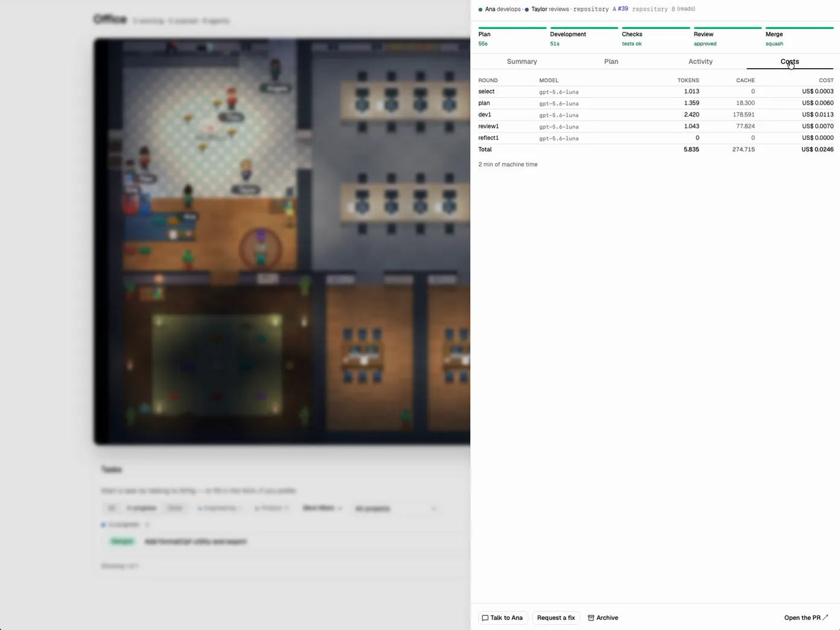
Task: Click the review1 cost US$ 0.0070
Action: coord(818,126)
